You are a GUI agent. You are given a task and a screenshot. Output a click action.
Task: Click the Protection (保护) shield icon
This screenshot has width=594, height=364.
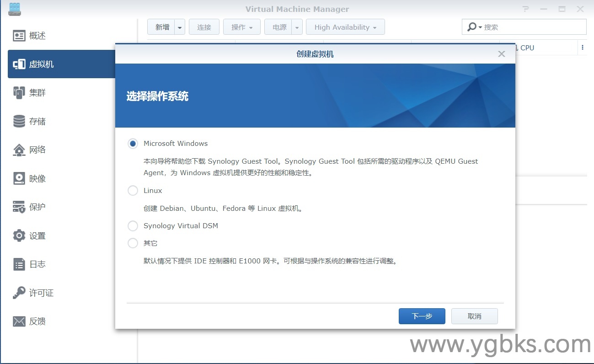click(x=19, y=207)
